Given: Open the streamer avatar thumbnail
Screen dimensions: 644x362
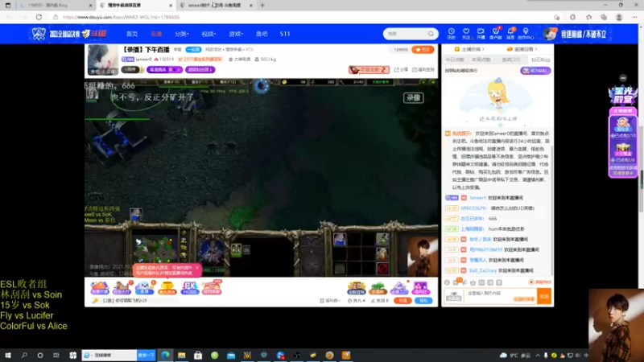Looking at the screenshot, I should (x=103, y=60).
